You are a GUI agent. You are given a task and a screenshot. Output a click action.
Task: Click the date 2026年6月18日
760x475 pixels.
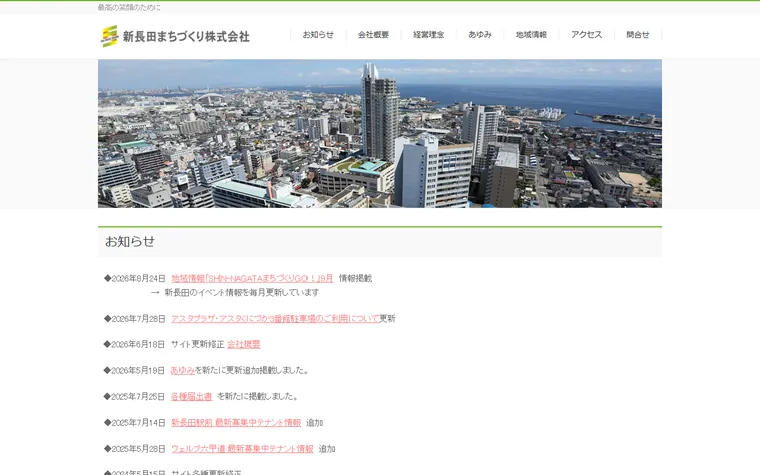pos(138,344)
